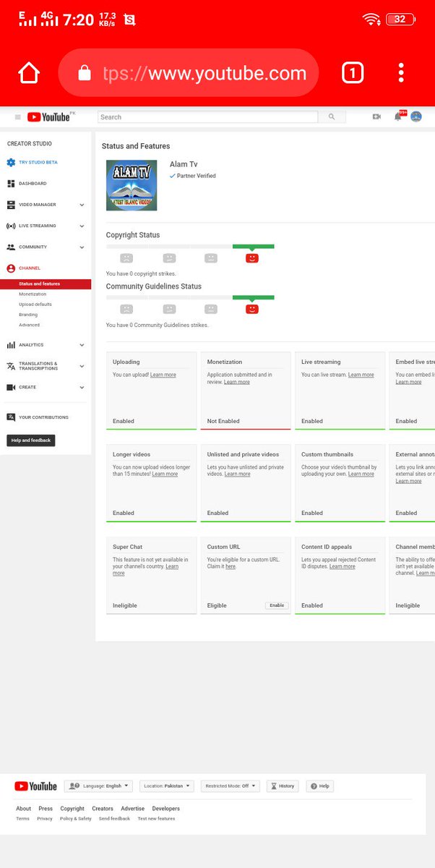Screen dimensions: 435x868
Task: Open Monetization under Channel
Action: coord(33,294)
